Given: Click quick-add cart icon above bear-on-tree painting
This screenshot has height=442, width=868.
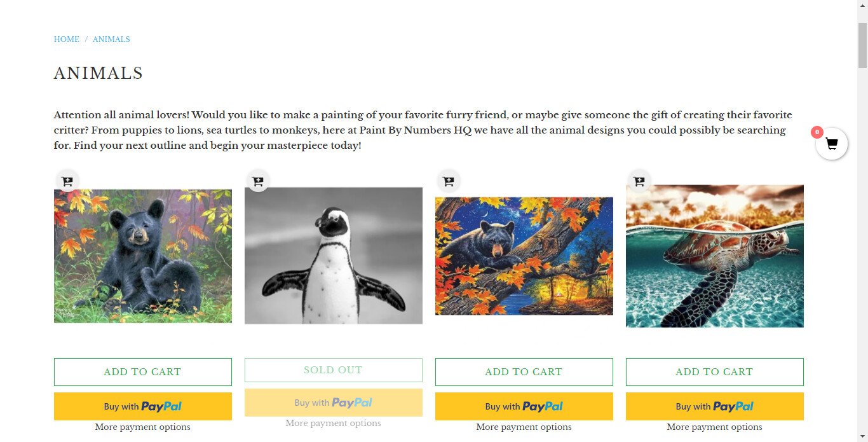Looking at the screenshot, I should click(x=448, y=181).
